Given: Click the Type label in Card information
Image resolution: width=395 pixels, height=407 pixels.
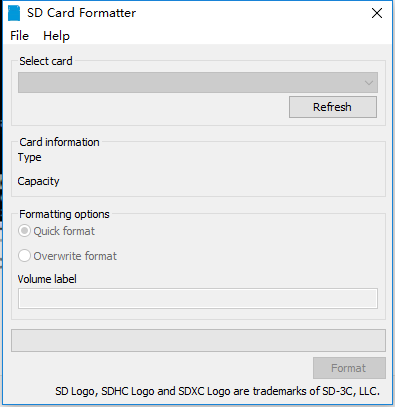Looking at the screenshot, I should (x=30, y=157).
